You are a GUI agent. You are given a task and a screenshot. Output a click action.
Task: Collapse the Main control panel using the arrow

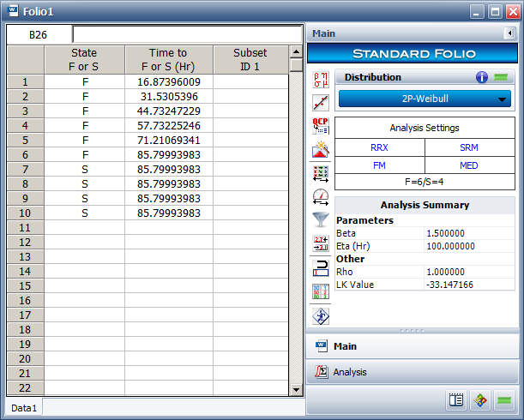click(509, 34)
